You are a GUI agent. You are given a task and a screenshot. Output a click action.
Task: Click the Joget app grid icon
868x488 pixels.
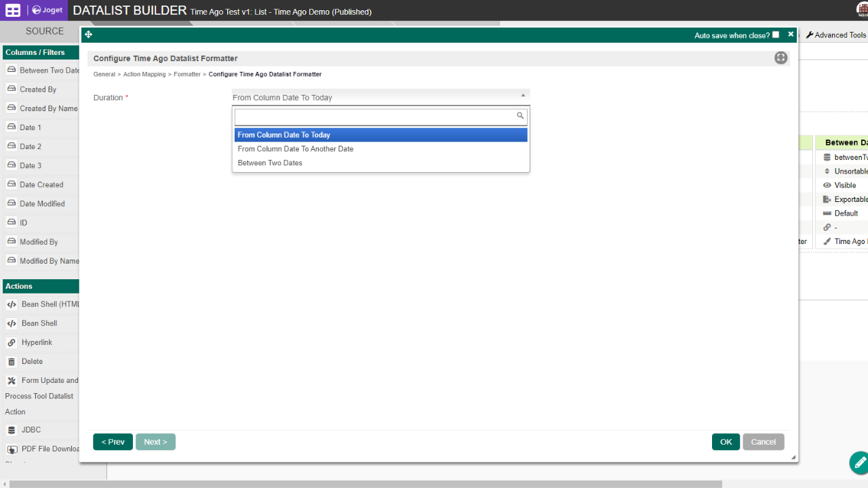[x=13, y=10]
